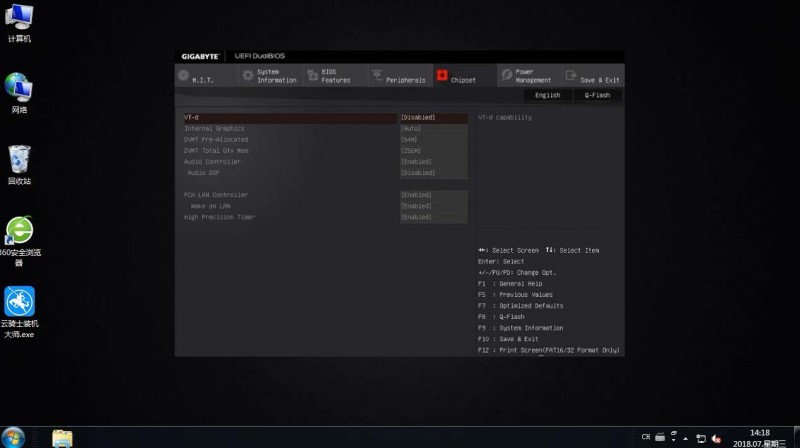Click the M.I.T. tab disc icon
The image size is (800, 448).
[x=183, y=76]
